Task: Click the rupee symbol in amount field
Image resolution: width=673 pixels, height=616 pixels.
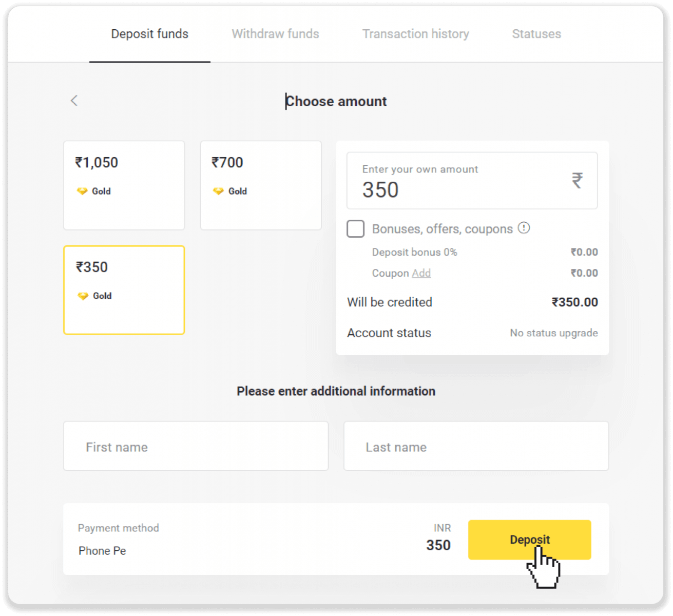Action: click(x=578, y=180)
